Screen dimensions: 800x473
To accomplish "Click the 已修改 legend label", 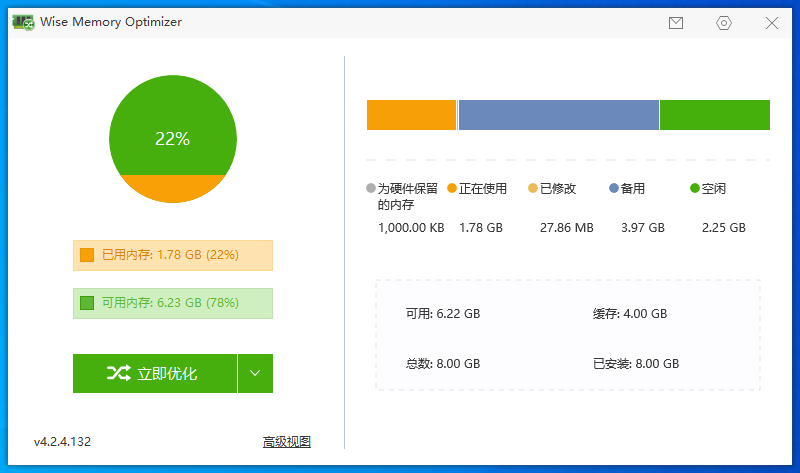I will tap(558, 189).
